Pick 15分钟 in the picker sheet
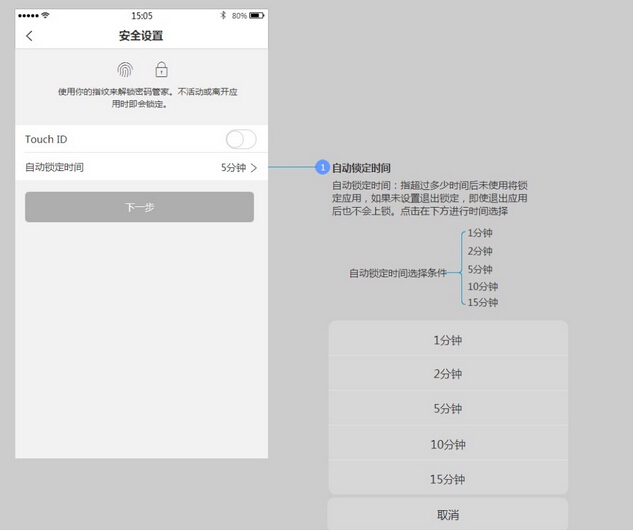Screen dimensions: 633x530 pos(448,479)
